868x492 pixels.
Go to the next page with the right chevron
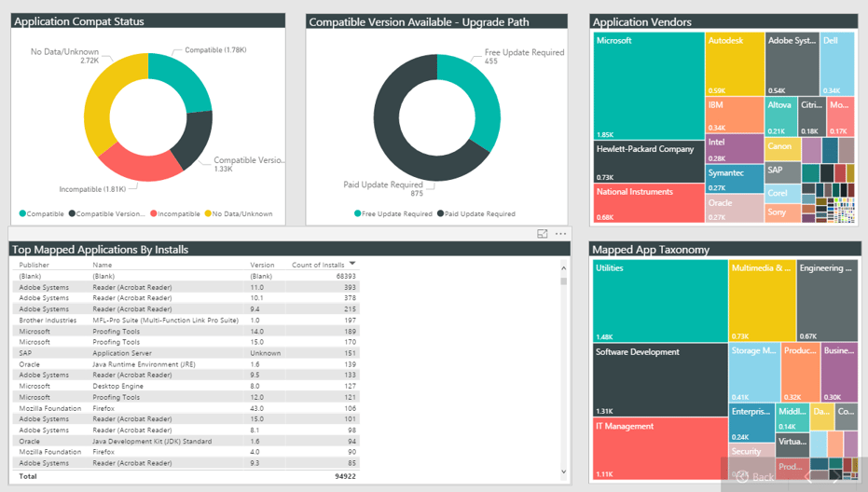[x=836, y=475]
